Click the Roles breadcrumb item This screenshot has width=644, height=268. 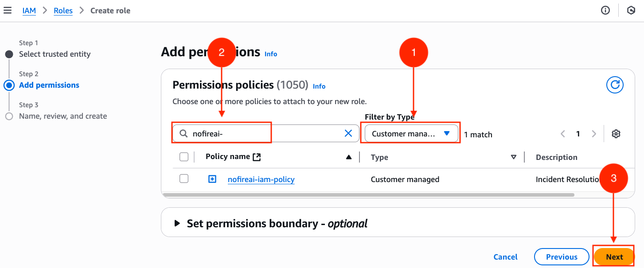click(63, 10)
